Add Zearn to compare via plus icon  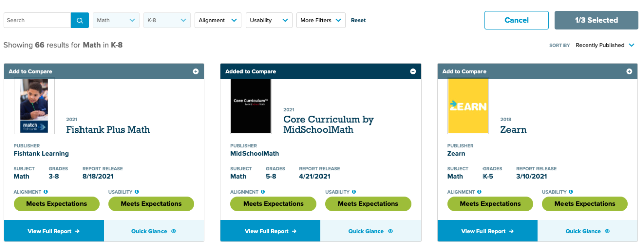pos(629,71)
